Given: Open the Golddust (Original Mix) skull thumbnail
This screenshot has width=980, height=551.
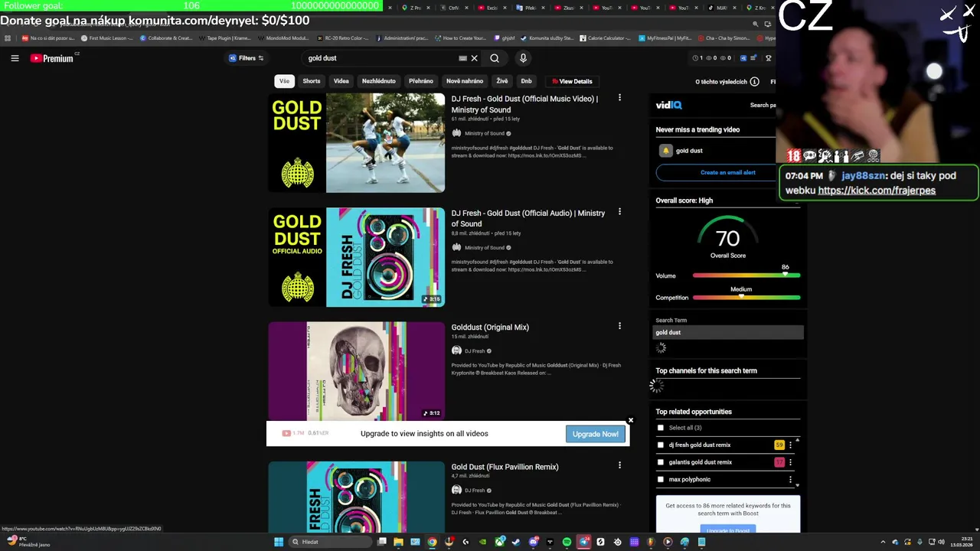Looking at the screenshot, I should [356, 371].
